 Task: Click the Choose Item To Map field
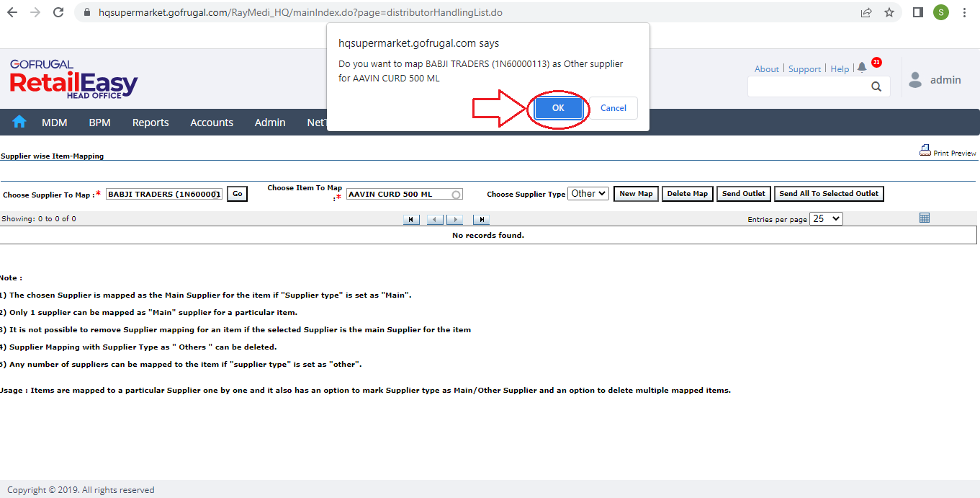405,195
